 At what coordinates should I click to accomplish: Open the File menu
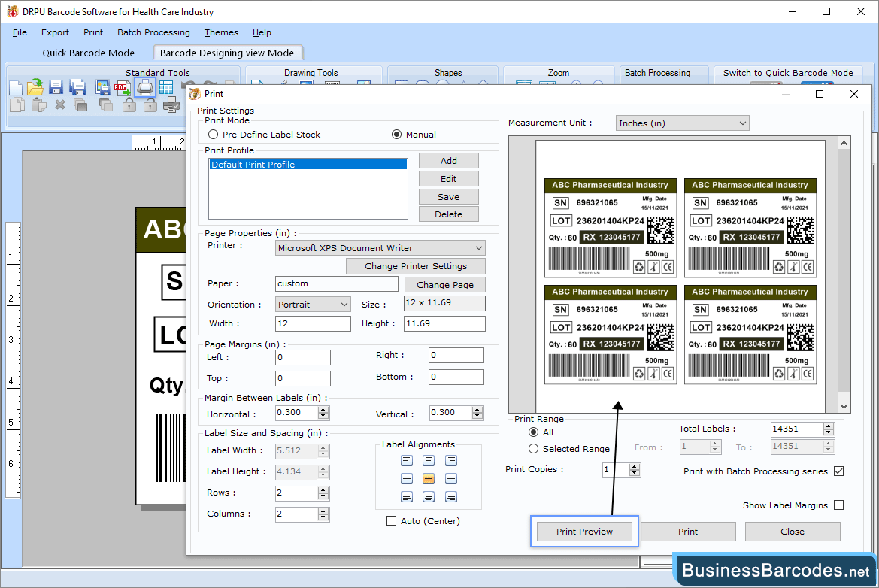pyautogui.click(x=20, y=32)
